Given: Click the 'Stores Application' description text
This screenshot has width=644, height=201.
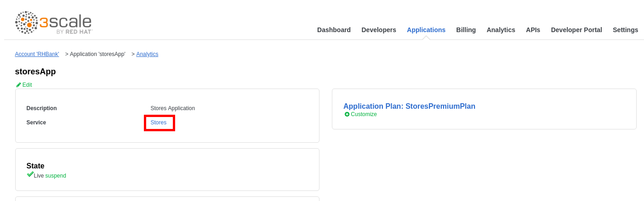Looking at the screenshot, I should (172, 108).
